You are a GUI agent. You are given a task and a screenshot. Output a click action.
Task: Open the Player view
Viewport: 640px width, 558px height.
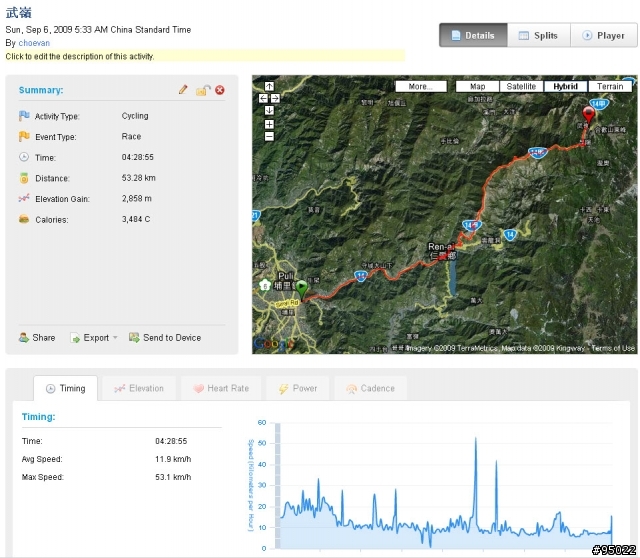[x=604, y=36]
